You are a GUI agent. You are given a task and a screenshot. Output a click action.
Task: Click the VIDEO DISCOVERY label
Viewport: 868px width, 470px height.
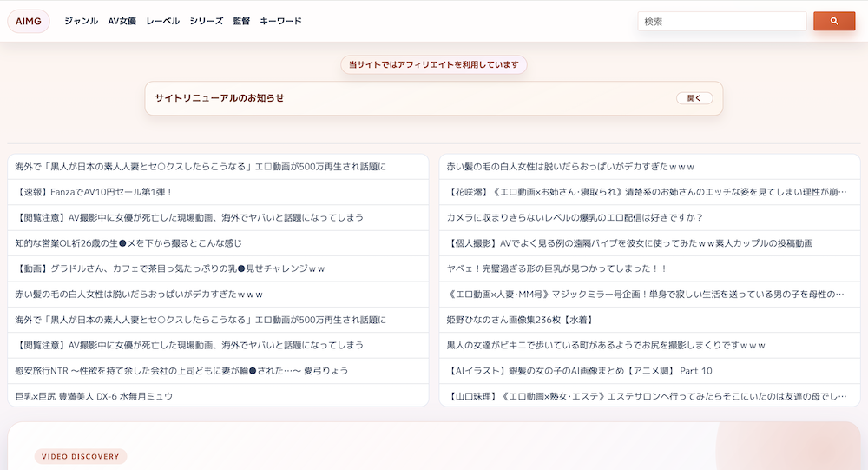pyautogui.click(x=81, y=456)
